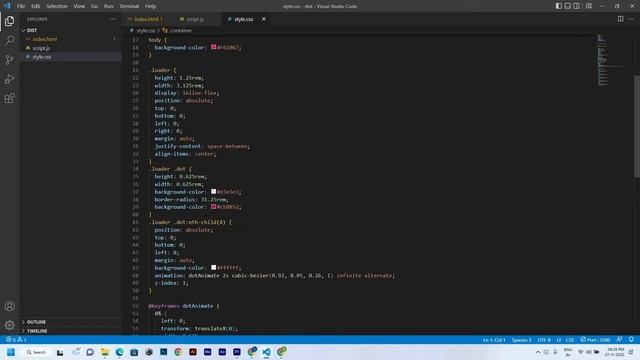Open the notifications bell in status bar

pos(631,340)
